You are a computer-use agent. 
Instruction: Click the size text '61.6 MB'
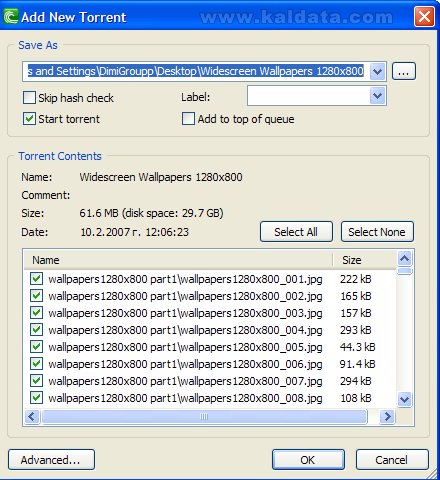pyautogui.click(x=99, y=213)
